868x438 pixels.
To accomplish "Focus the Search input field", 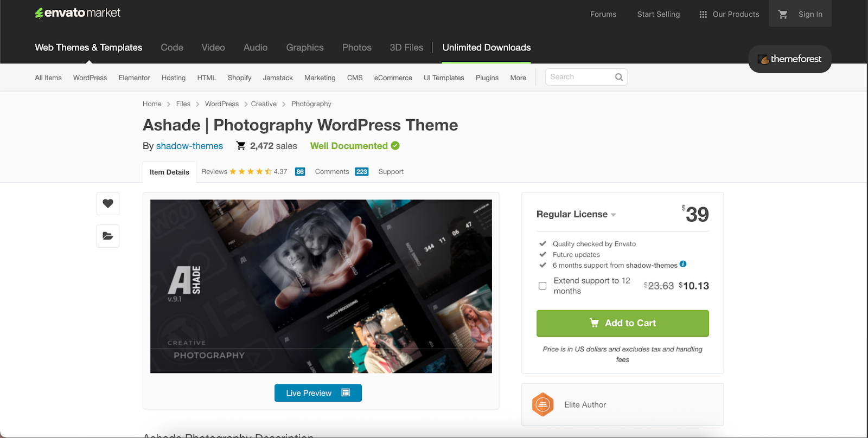I will [x=579, y=77].
